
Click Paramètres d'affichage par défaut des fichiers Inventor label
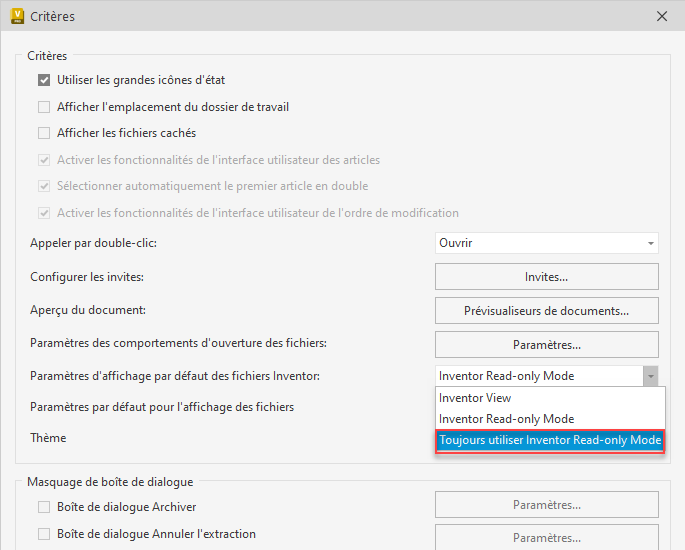(175, 376)
